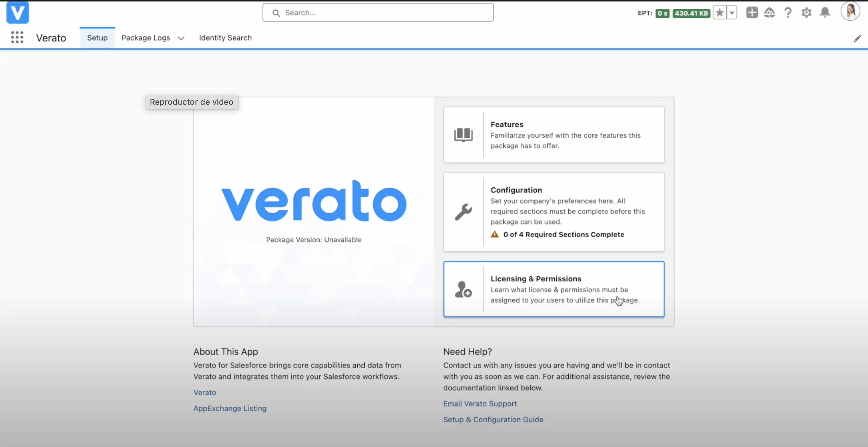868x447 pixels.
Task: Click the Verato V app logo
Action: pos(17,13)
